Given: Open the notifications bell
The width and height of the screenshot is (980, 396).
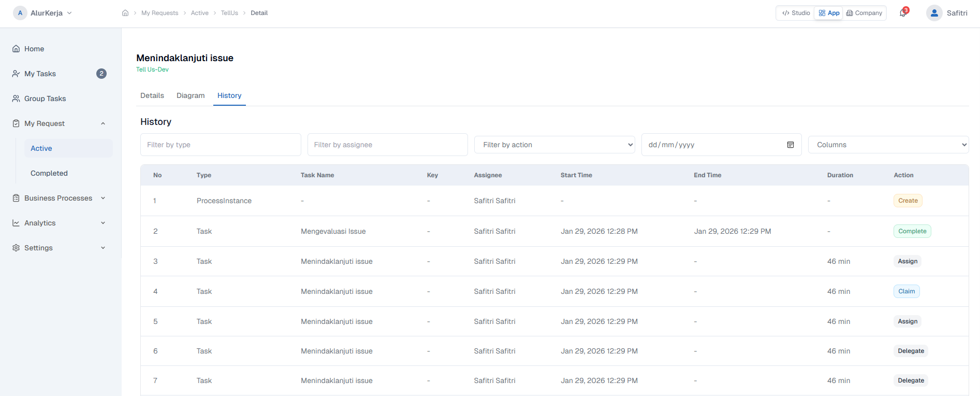Looking at the screenshot, I should pos(903,13).
